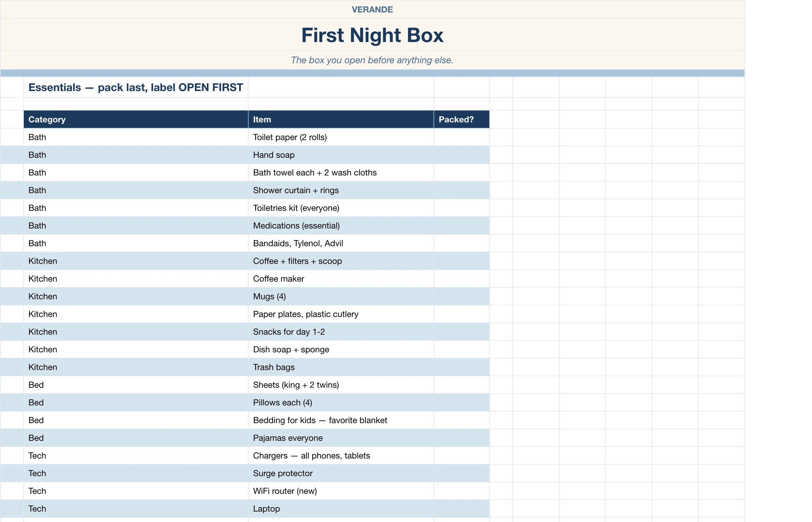This screenshot has width=812, height=522.
Task: Select the Shower curtain + rings cell
Action: (x=341, y=190)
